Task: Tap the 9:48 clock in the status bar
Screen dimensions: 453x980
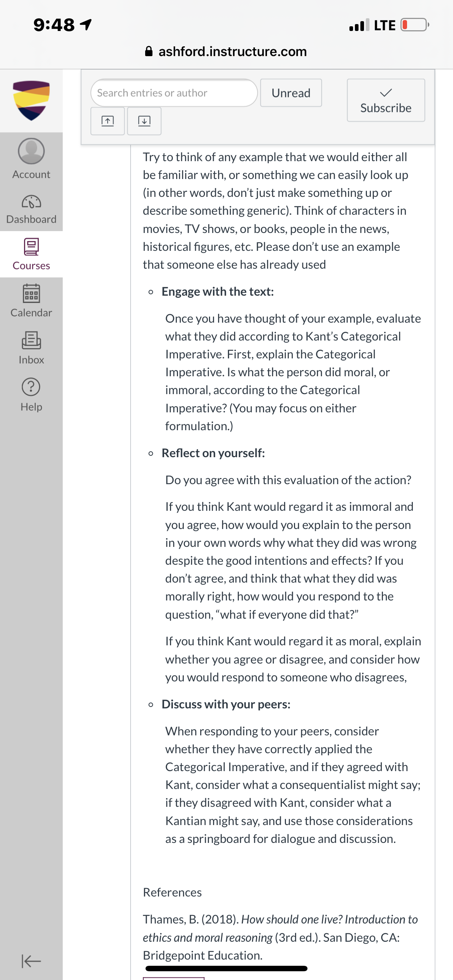Action: [x=54, y=25]
